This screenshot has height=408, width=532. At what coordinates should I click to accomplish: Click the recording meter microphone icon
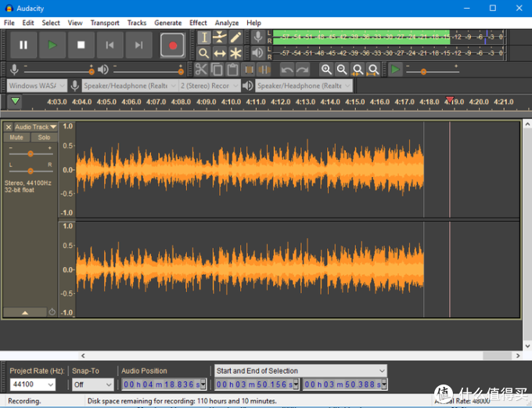coord(258,37)
